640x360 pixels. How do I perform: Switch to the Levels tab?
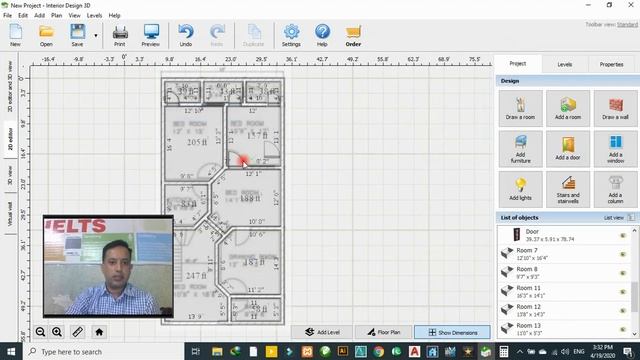[x=564, y=64]
